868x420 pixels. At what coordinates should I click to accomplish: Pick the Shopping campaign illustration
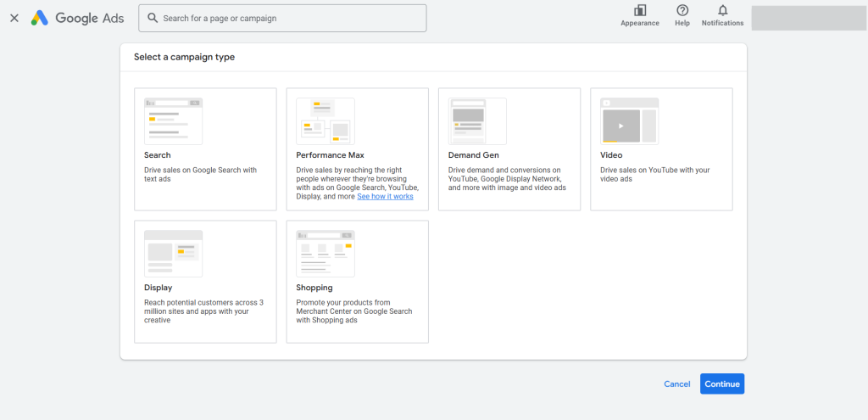[x=325, y=253]
